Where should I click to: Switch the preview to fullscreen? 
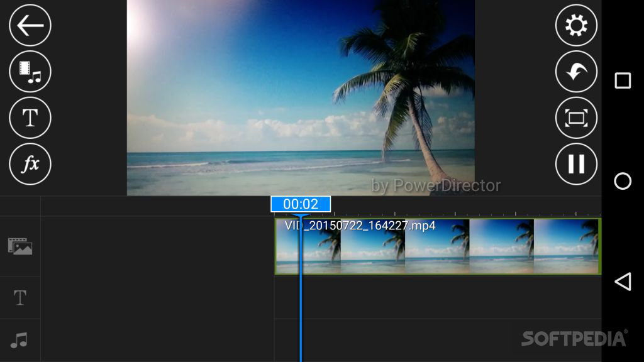tap(576, 118)
